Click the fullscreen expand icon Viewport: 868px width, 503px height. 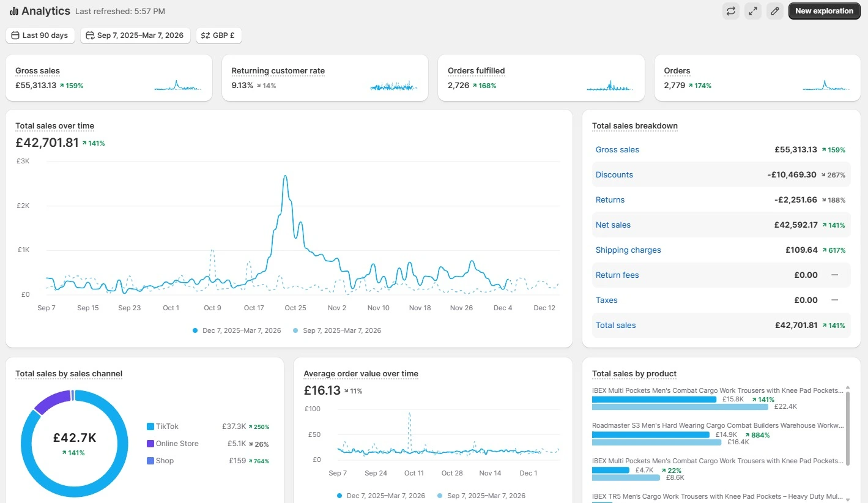[752, 11]
